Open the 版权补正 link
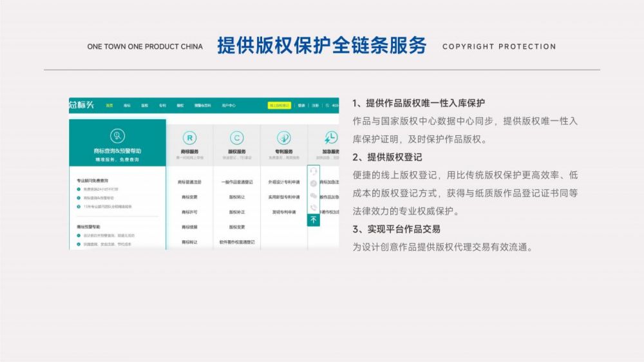The width and height of the screenshot is (644, 362). click(x=237, y=212)
